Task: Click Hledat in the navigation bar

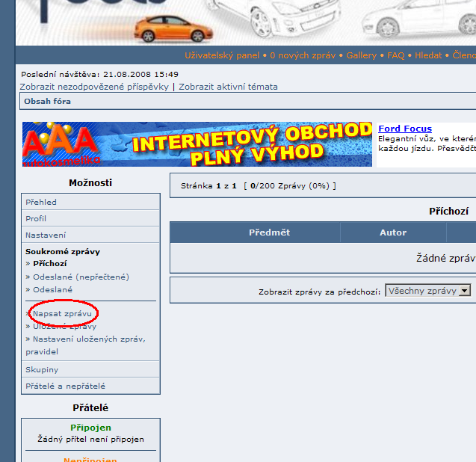Action: [x=428, y=55]
